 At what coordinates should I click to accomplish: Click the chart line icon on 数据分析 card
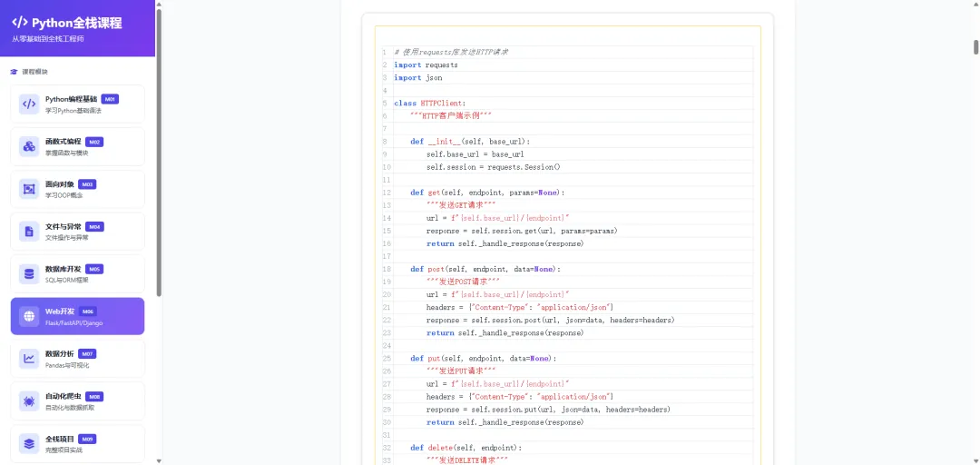click(29, 359)
